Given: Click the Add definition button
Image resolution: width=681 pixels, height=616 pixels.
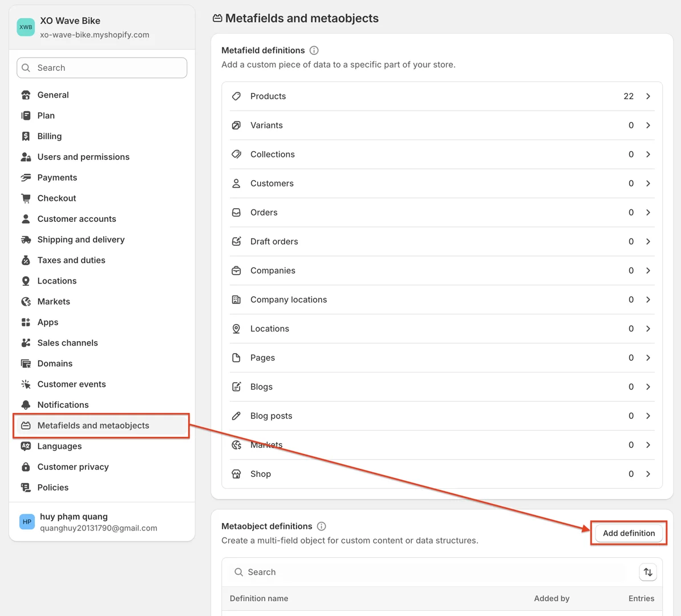Looking at the screenshot, I should coord(629,533).
